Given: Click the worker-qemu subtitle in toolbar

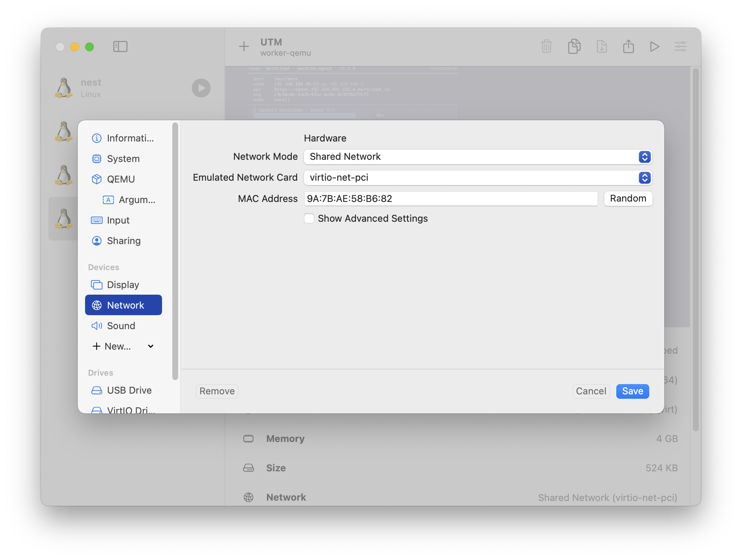Looking at the screenshot, I should point(286,53).
